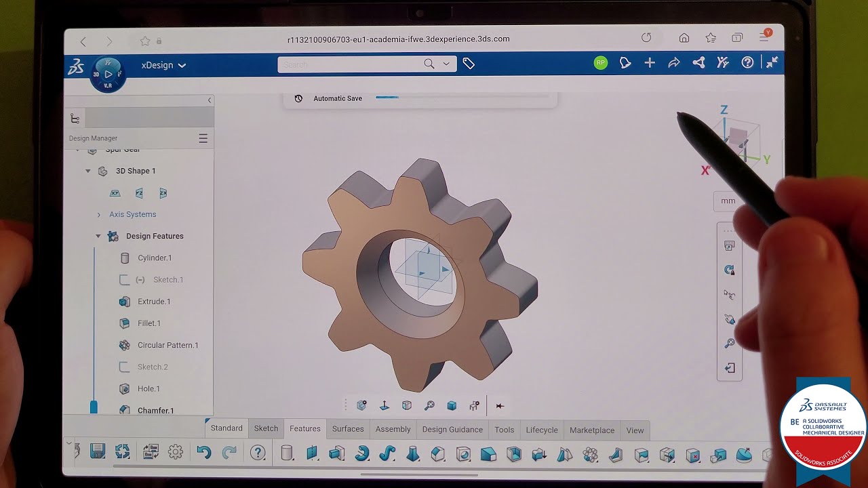868x488 pixels.
Task: Select the XY plane icon
Action: (115, 193)
